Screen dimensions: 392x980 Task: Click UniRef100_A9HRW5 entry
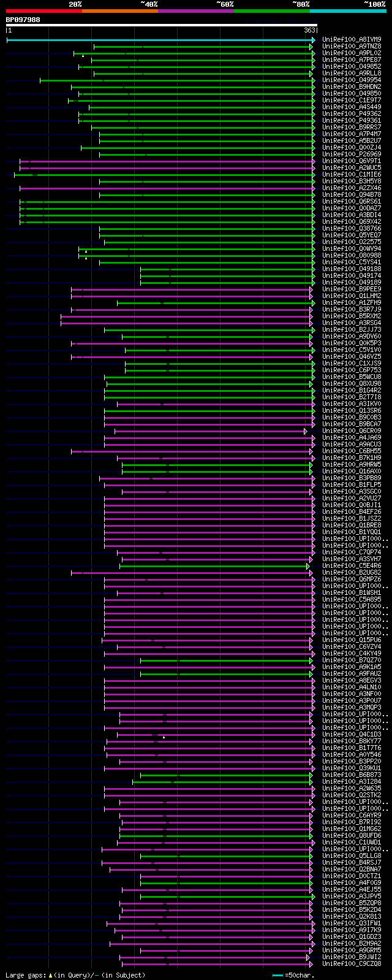(352, 465)
